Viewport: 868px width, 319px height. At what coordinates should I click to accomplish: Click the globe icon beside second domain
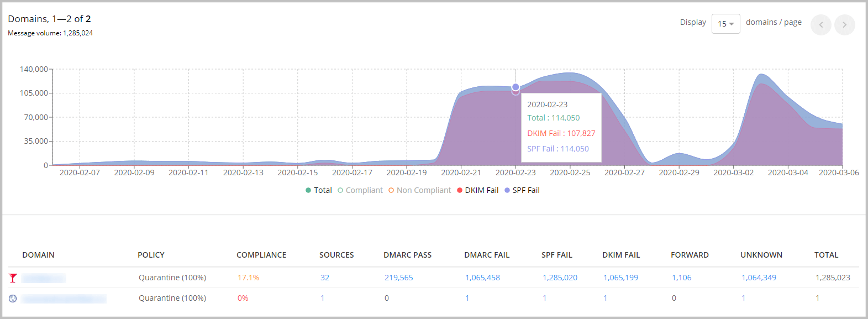click(x=13, y=299)
